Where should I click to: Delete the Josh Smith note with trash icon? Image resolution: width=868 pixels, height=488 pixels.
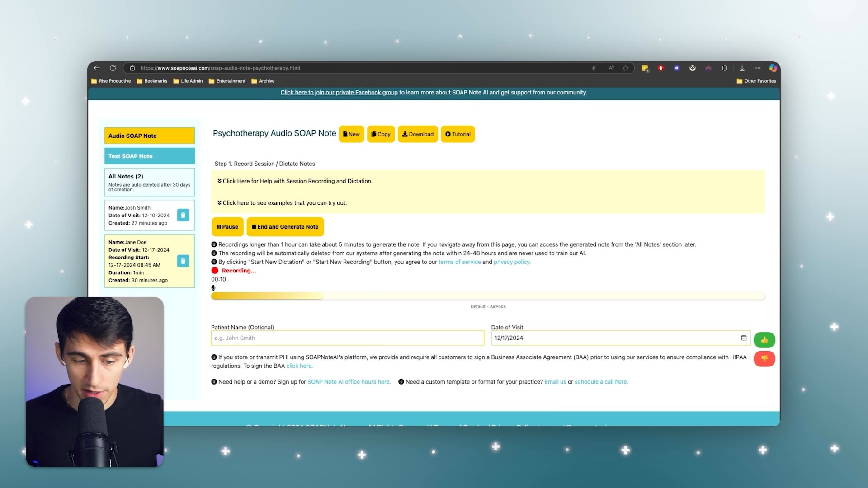(183, 215)
